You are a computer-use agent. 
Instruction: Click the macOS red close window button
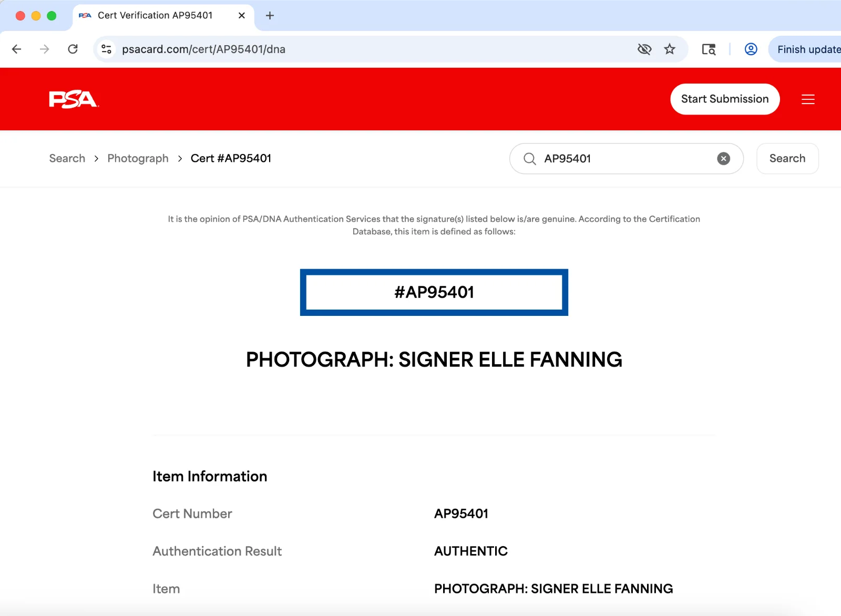click(20, 15)
